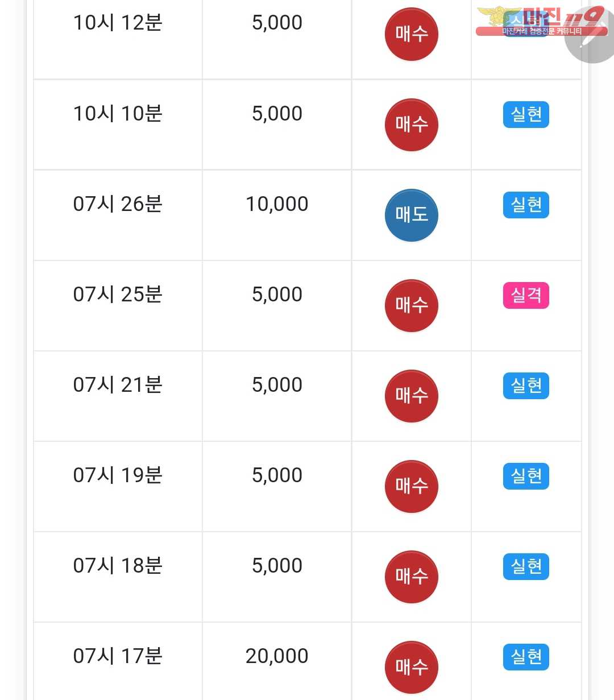Click the red 매수 badge for 07시 18분
The image size is (614, 700).
point(412,577)
